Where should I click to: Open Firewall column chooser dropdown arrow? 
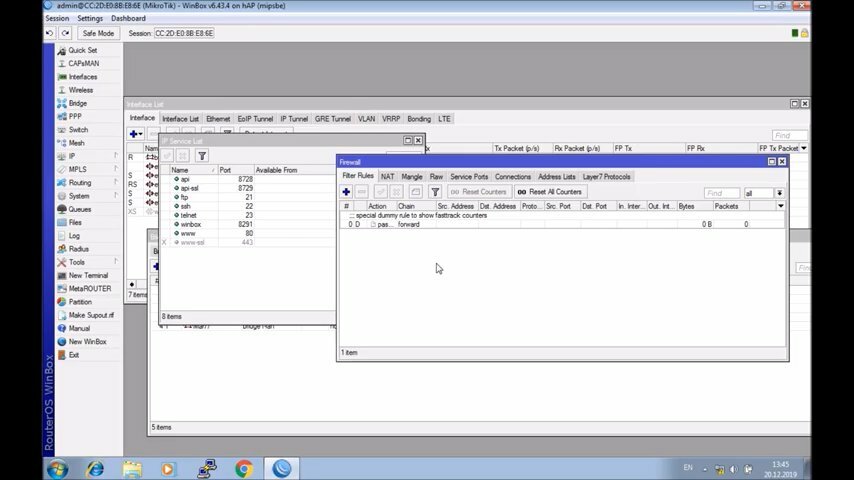780,206
